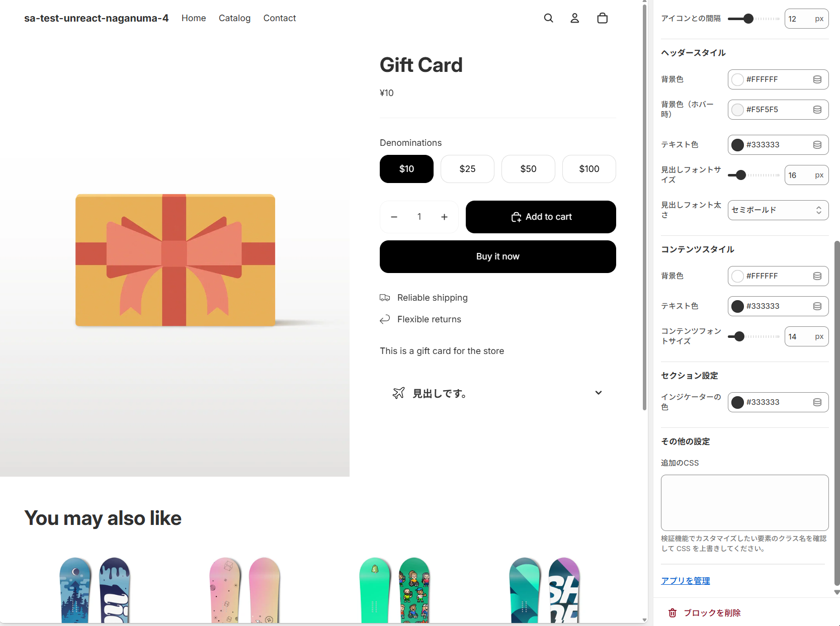The image size is (840, 626).
Task: Click into the 追加のCSS text area
Action: coord(744,502)
